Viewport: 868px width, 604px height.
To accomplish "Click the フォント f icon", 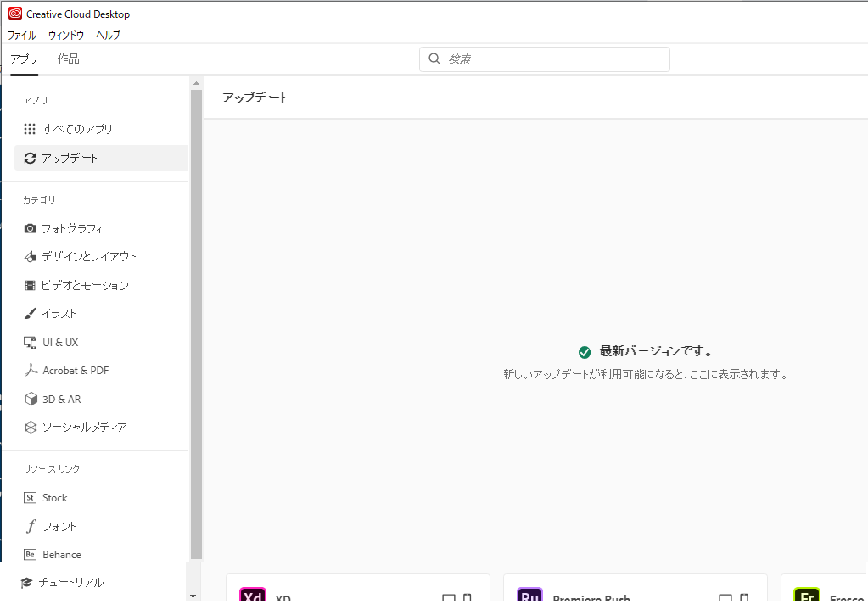I will 31,526.
